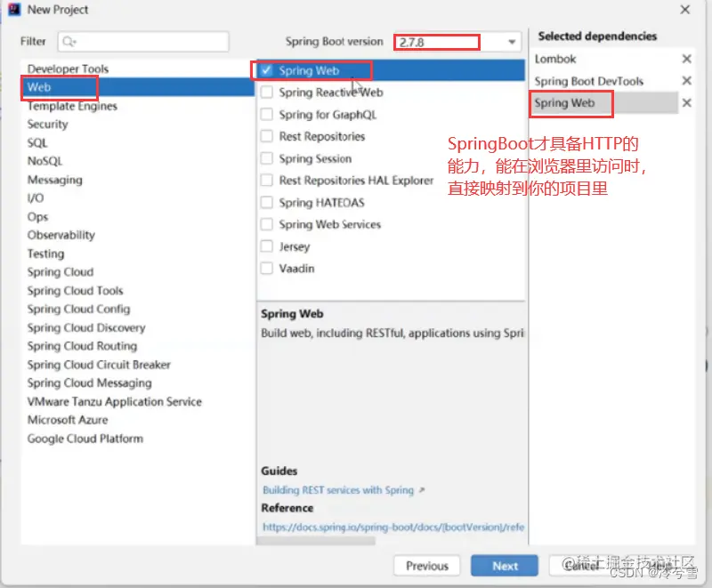Select NoSQL category
The width and height of the screenshot is (712, 588).
click(45, 161)
